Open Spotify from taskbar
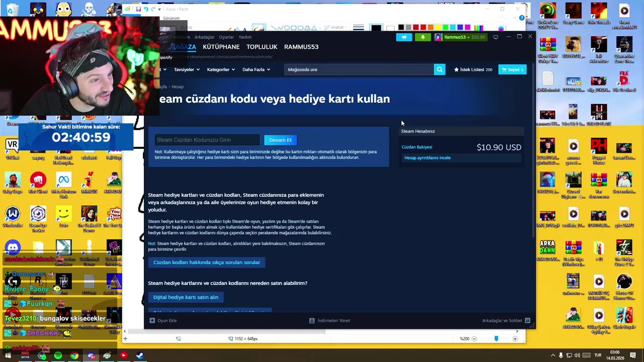This screenshot has width=644, height=362. pos(58,356)
